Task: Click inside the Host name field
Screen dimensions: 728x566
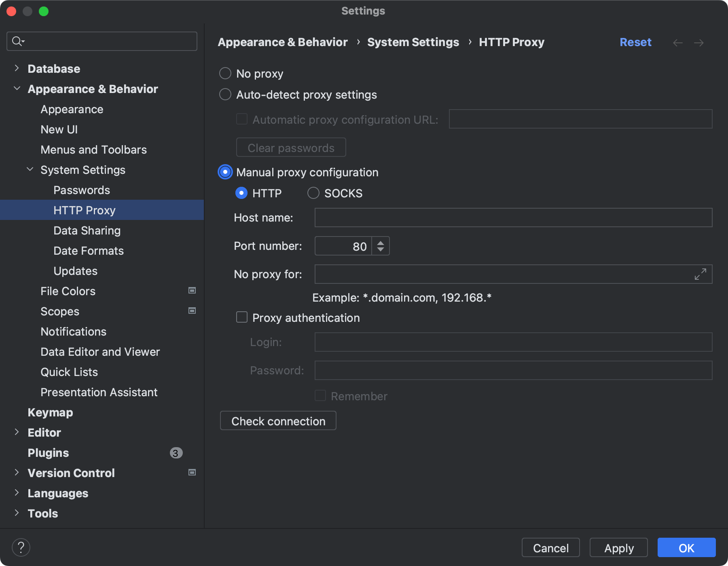Action: click(513, 218)
